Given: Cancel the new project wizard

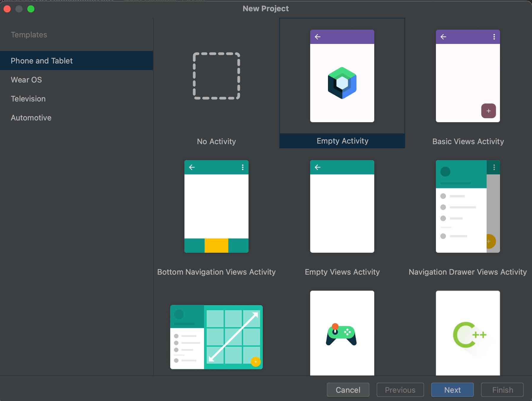Looking at the screenshot, I should (348, 390).
